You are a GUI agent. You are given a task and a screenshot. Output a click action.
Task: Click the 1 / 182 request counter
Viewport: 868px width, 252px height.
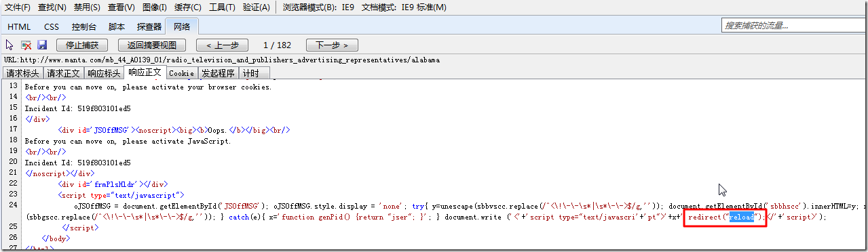tap(277, 45)
